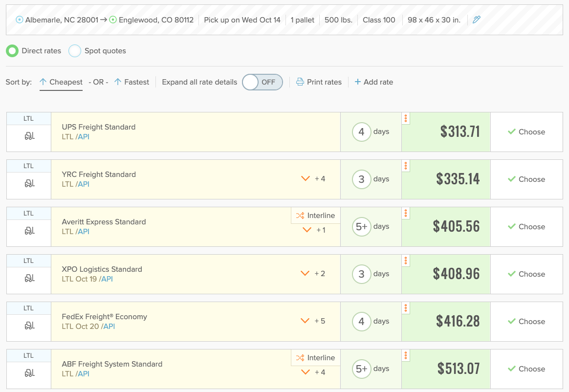This screenshot has width=569, height=392.
Task: Click 'Pick up on Wed Oct 14' text
Action: tap(242, 20)
